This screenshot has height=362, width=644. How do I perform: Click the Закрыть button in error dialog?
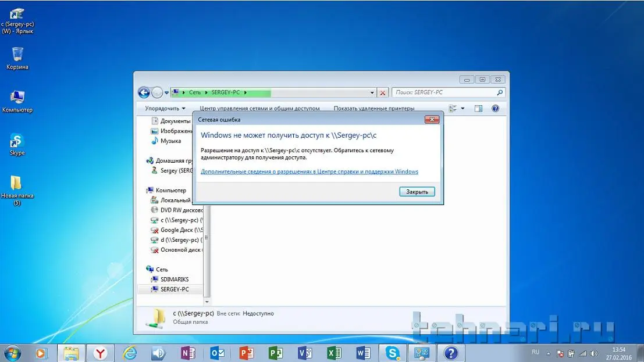tap(417, 192)
